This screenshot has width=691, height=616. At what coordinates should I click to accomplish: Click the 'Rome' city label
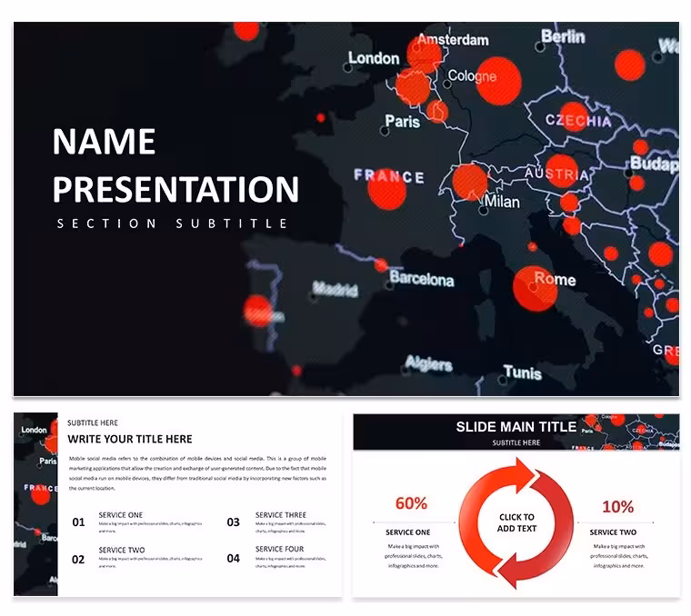(x=555, y=279)
